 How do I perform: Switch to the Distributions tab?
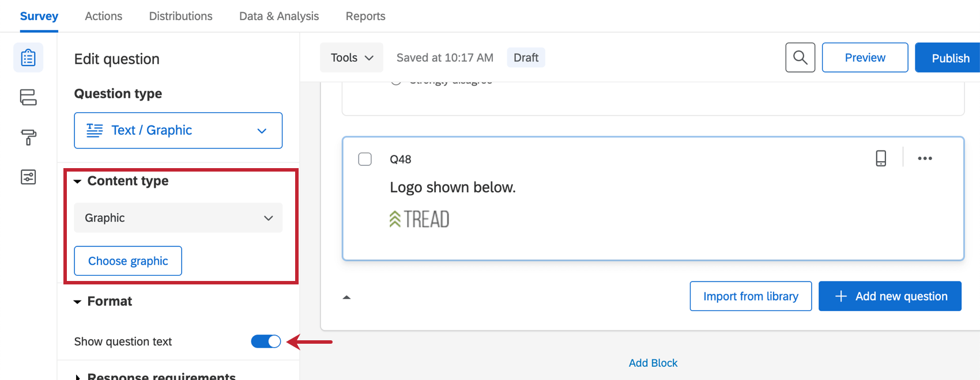[x=180, y=16]
